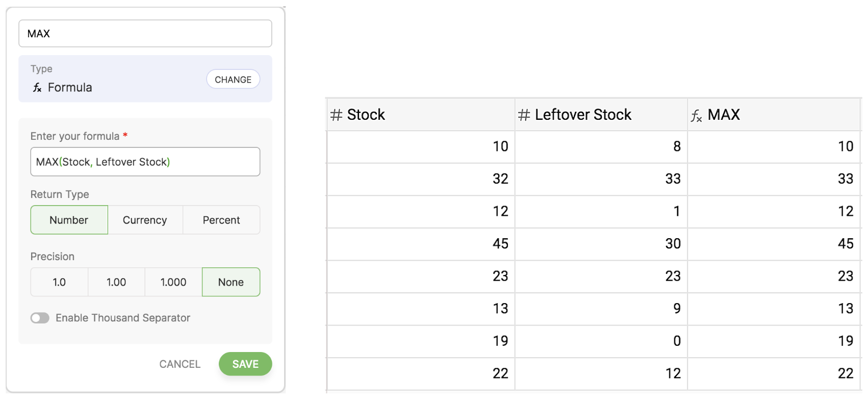Click into the formula expression input
This screenshot has width=868, height=401.
pyautogui.click(x=145, y=162)
